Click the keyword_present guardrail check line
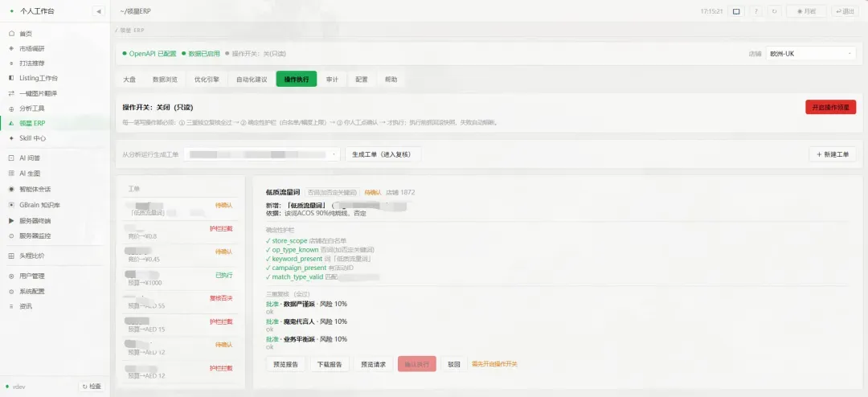Image resolution: width=868 pixels, height=397 pixels. pos(318,259)
